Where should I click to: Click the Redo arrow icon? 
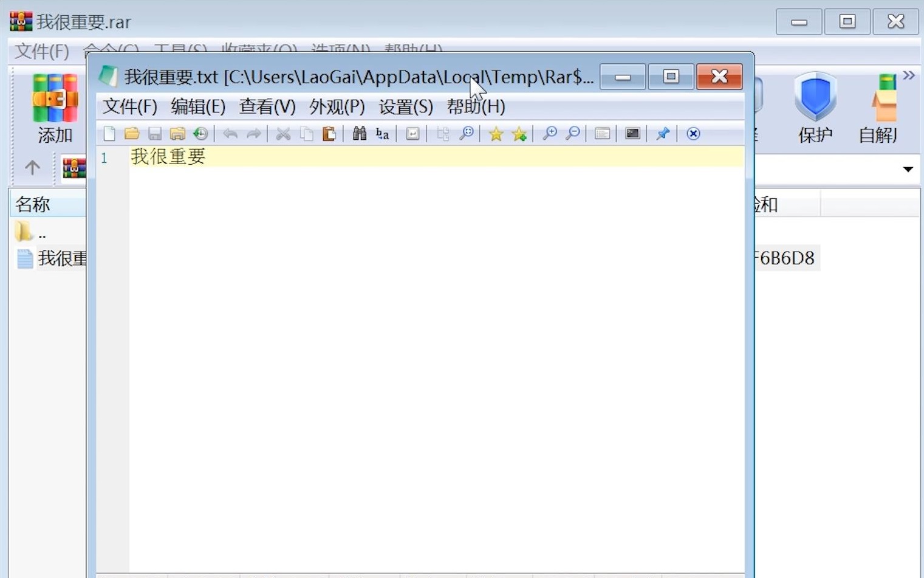click(x=253, y=134)
